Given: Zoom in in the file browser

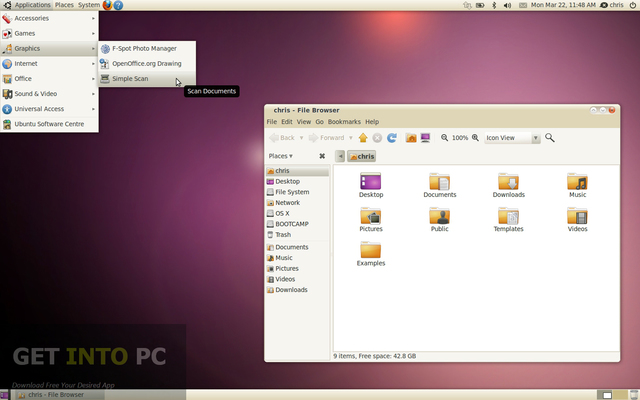Looking at the screenshot, I should pos(476,138).
